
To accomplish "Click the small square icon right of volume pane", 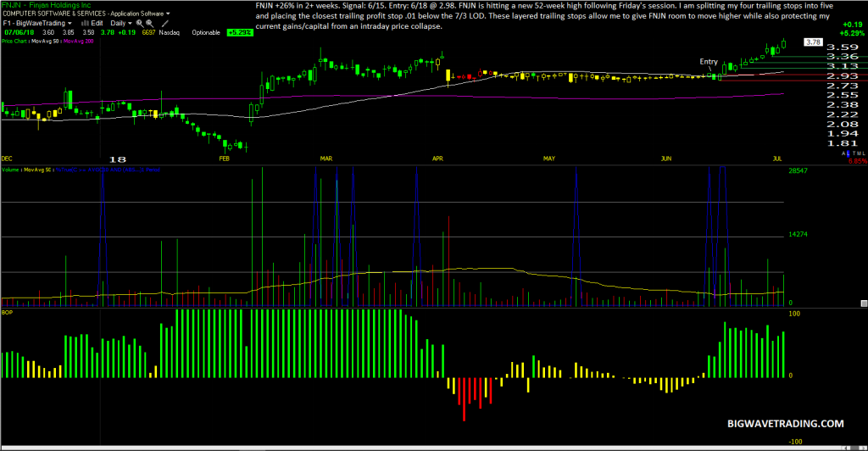I will (x=864, y=303).
